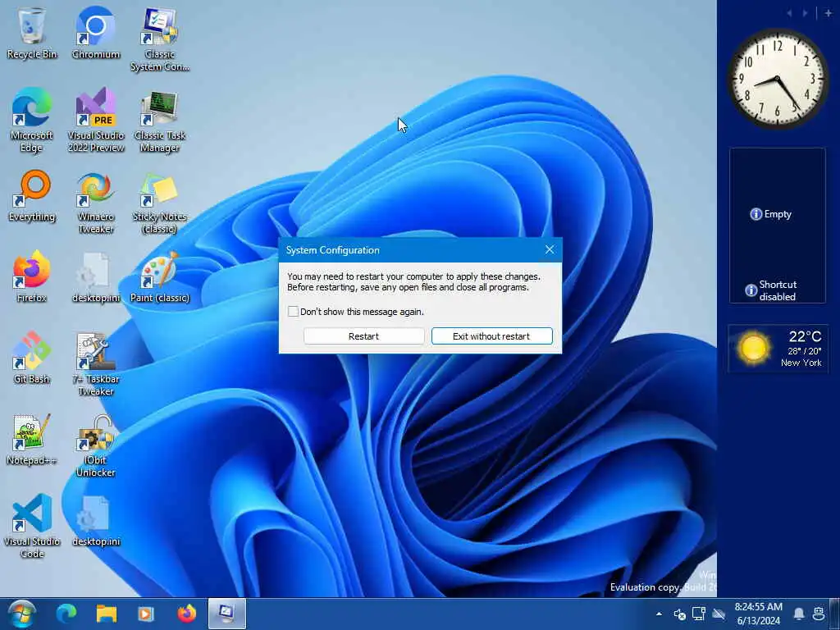Open the Start menu orb
This screenshot has height=630, width=840.
[x=22, y=614]
